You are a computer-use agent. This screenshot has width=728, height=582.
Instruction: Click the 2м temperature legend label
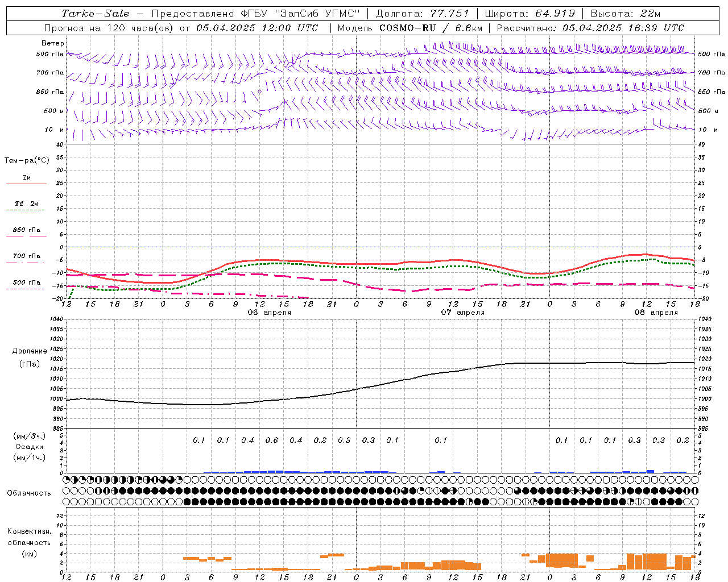pyautogui.click(x=27, y=178)
